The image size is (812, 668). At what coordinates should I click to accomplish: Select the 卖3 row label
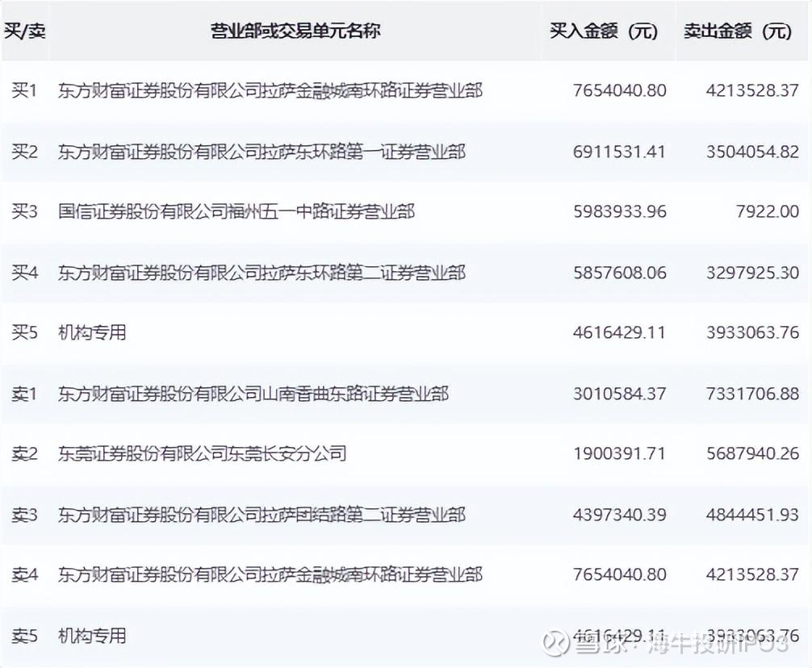pyautogui.click(x=25, y=515)
